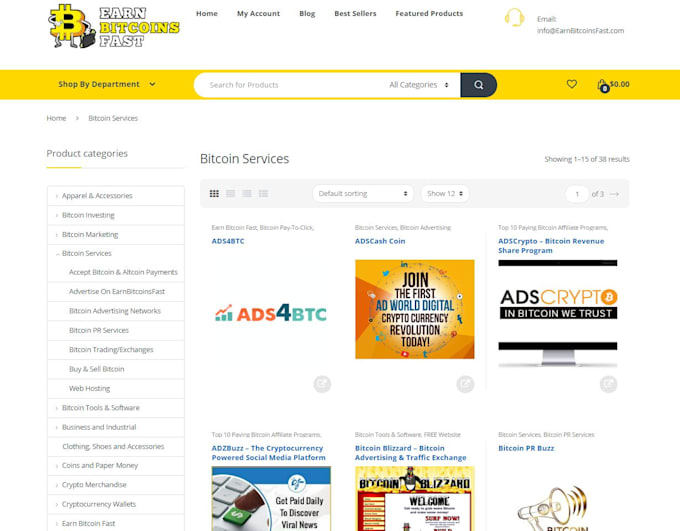Collapse Bitcoin Services category
Image resolution: width=680 pixels, height=531 pixels.
click(57, 254)
